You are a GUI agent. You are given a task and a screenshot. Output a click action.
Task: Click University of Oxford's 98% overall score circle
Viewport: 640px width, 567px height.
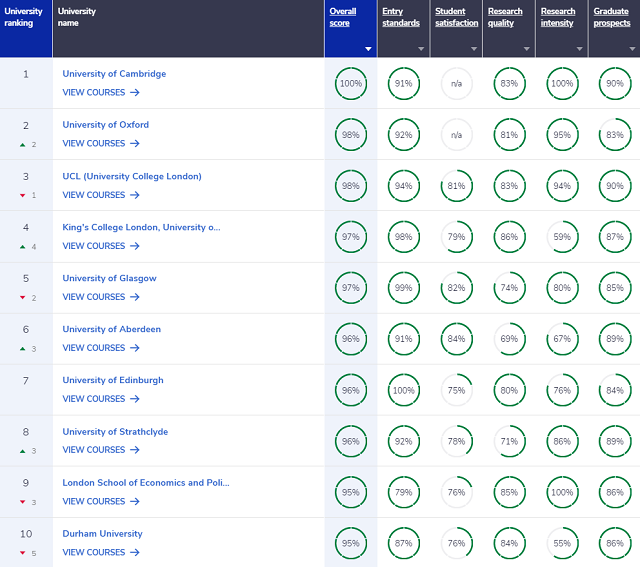[x=351, y=135]
